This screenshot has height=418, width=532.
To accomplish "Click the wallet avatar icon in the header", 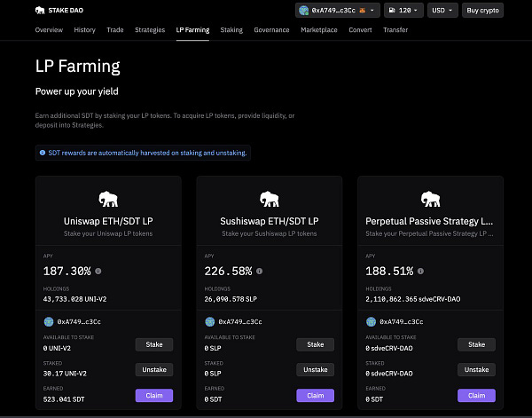I will [x=303, y=11].
